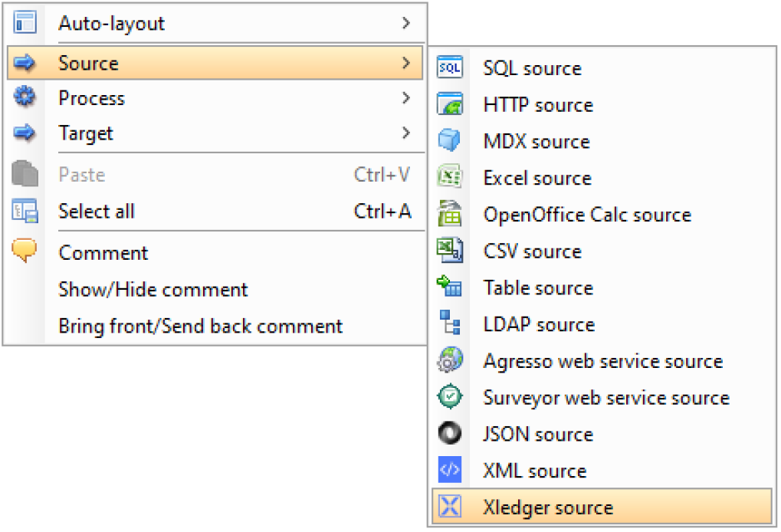Click the OpenOffice Calc source icon
Viewport: 781px width, 532px height.
tap(449, 215)
